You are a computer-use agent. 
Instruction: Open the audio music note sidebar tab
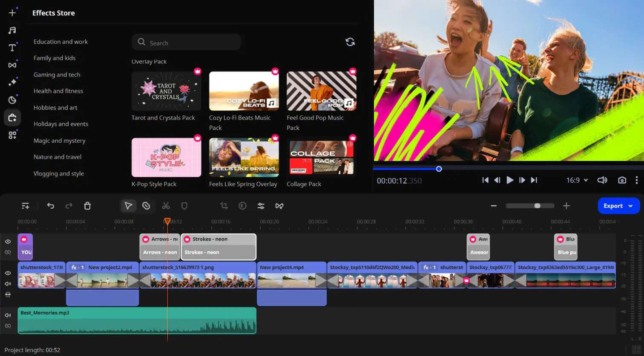[12, 30]
